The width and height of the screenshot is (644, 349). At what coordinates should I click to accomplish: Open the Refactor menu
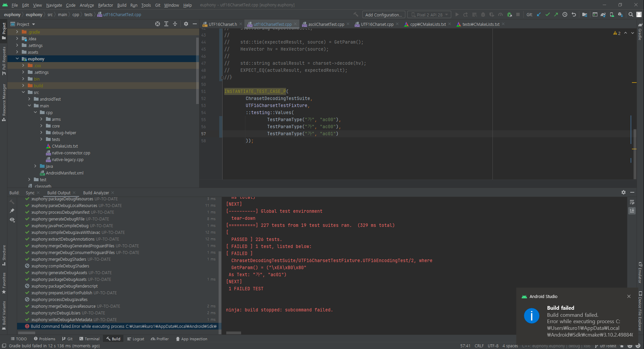click(x=105, y=5)
